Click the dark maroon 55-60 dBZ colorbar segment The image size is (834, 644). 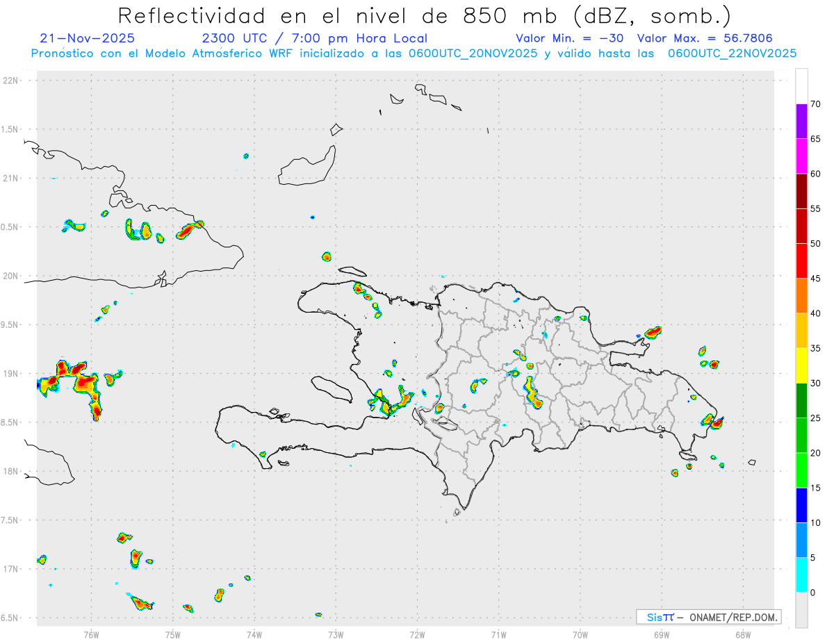click(801, 191)
